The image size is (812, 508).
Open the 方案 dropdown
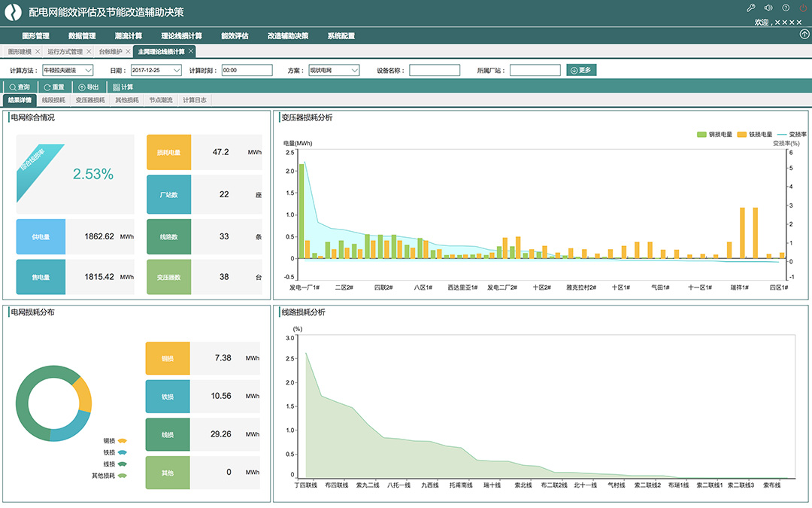(x=335, y=70)
